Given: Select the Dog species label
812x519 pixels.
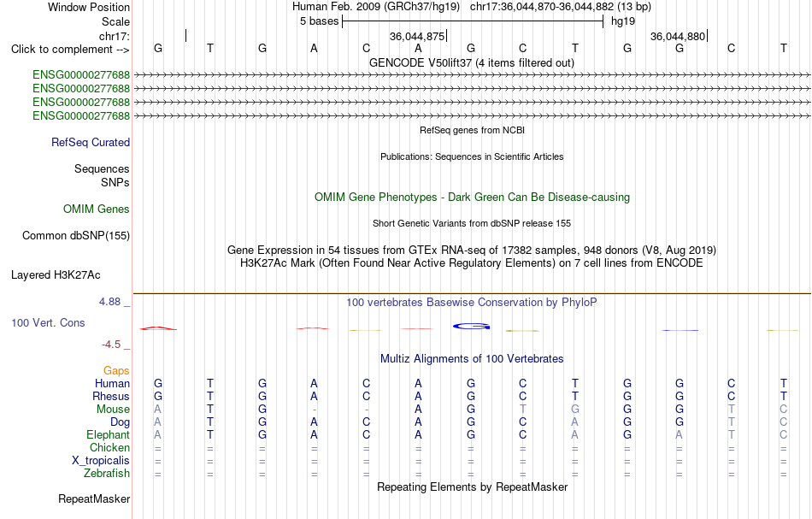Looking at the screenshot, I should pos(120,422).
